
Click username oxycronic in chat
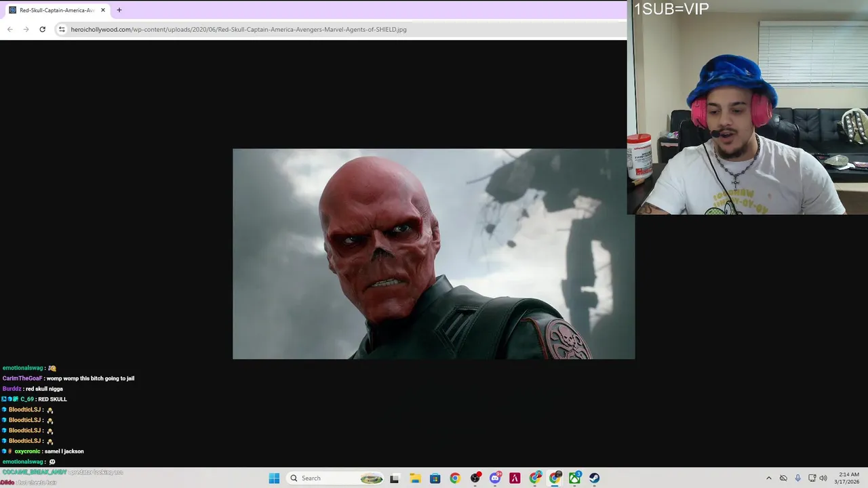[28, 451]
